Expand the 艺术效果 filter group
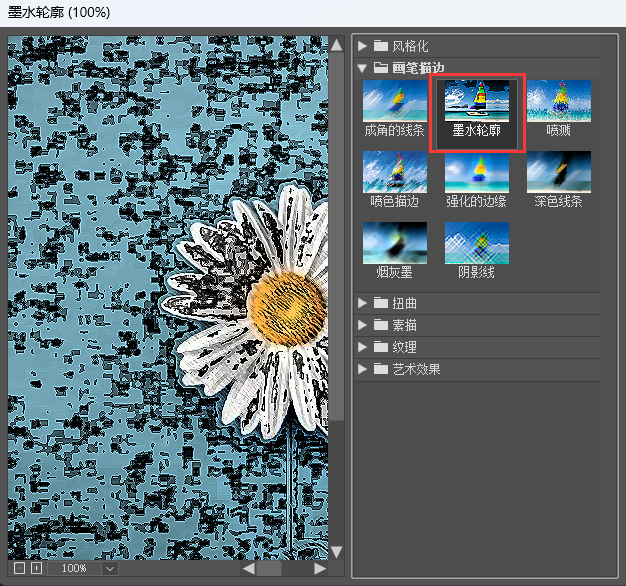Image resolution: width=626 pixels, height=586 pixels. (x=363, y=369)
